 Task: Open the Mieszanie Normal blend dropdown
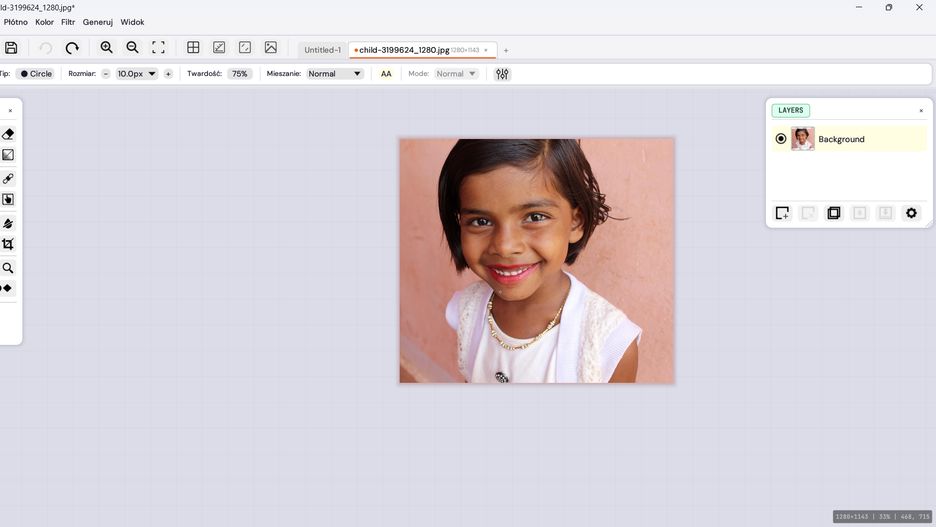(x=334, y=74)
